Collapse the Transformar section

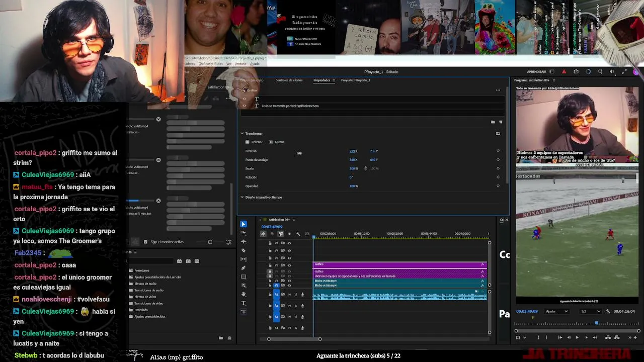(242, 133)
